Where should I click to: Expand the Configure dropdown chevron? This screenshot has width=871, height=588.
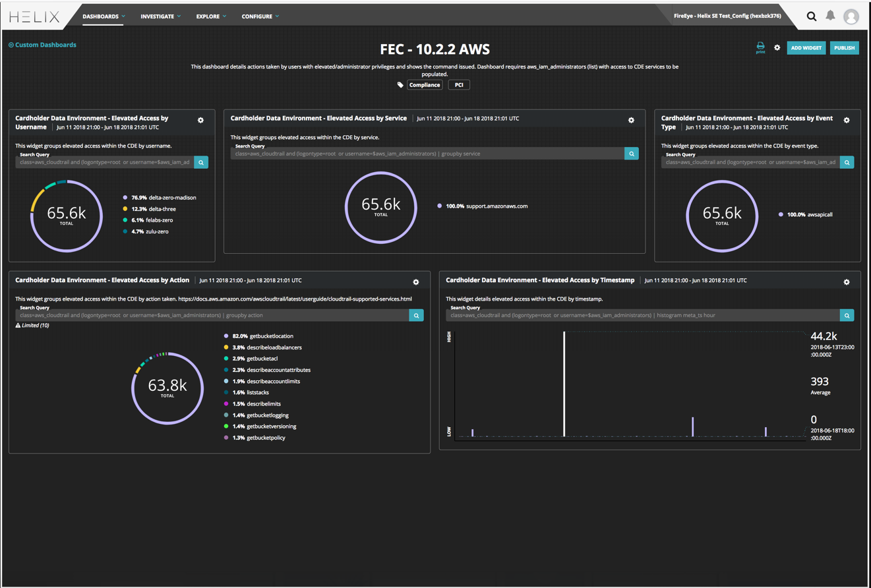click(x=277, y=16)
